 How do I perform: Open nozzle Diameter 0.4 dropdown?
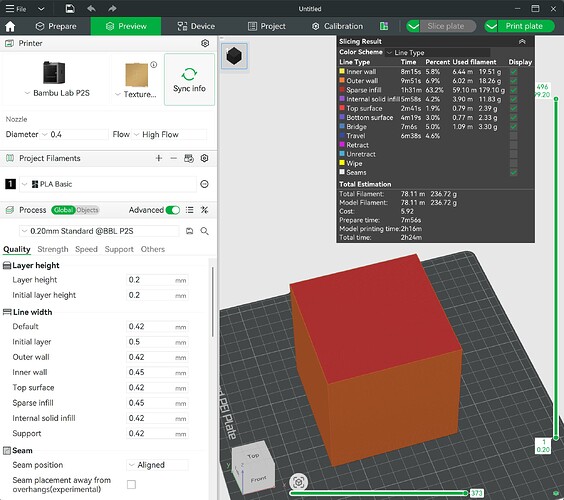coord(74,135)
